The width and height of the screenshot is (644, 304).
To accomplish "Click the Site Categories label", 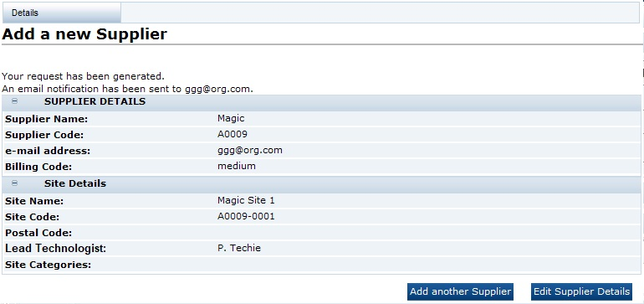I will coord(48,265).
